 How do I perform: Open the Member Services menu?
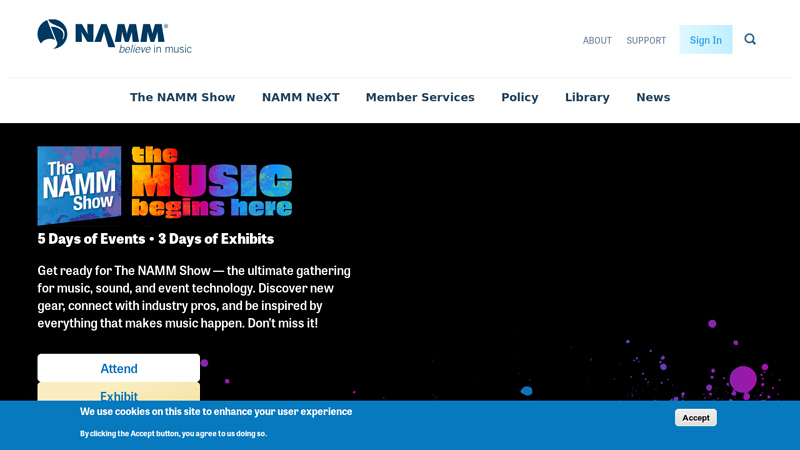(420, 97)
